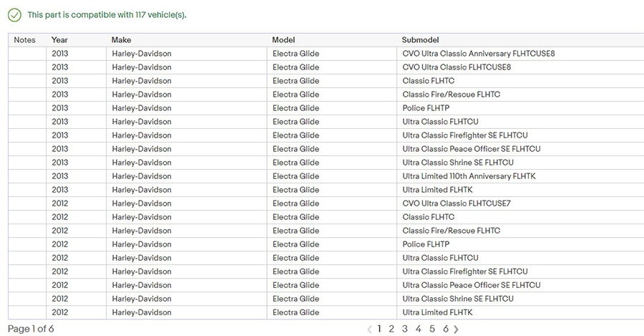Go to the next page arrow
The width and height of the screenshot is (644, 336).
(456, 329)
